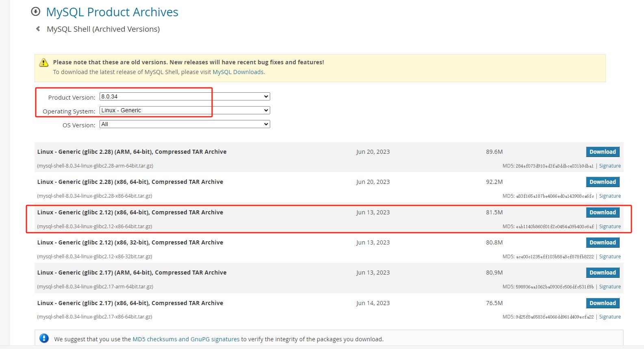The width and height of the screenshot is (644, 349).
Task: View Signature for glibc 2.12 x86 32-bit archive
Action: point(609,257)
